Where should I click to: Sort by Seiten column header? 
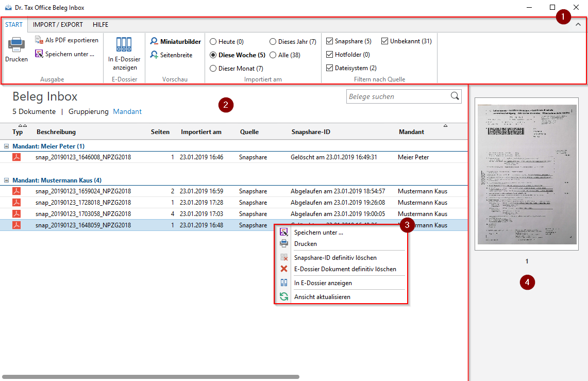pos(160,131)
